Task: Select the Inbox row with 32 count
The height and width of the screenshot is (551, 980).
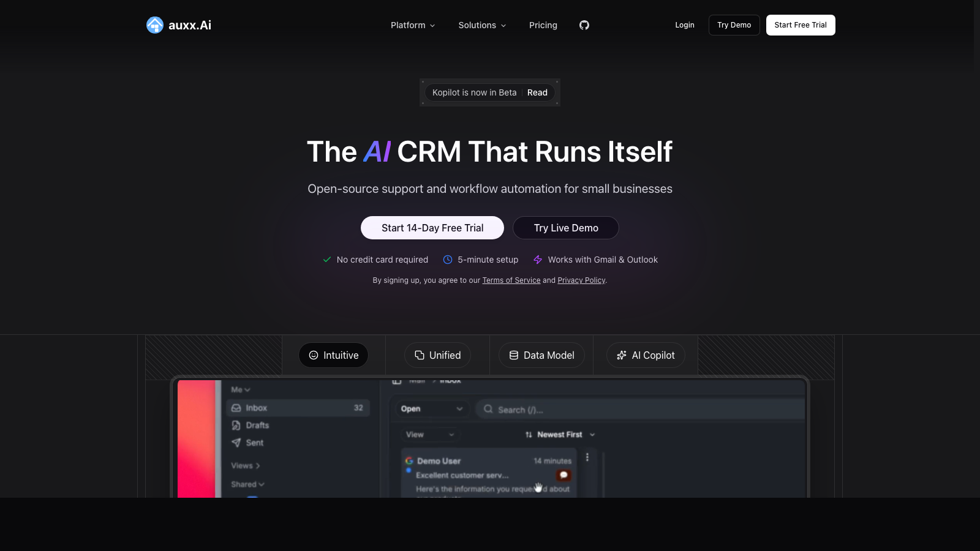Action: 298,408
